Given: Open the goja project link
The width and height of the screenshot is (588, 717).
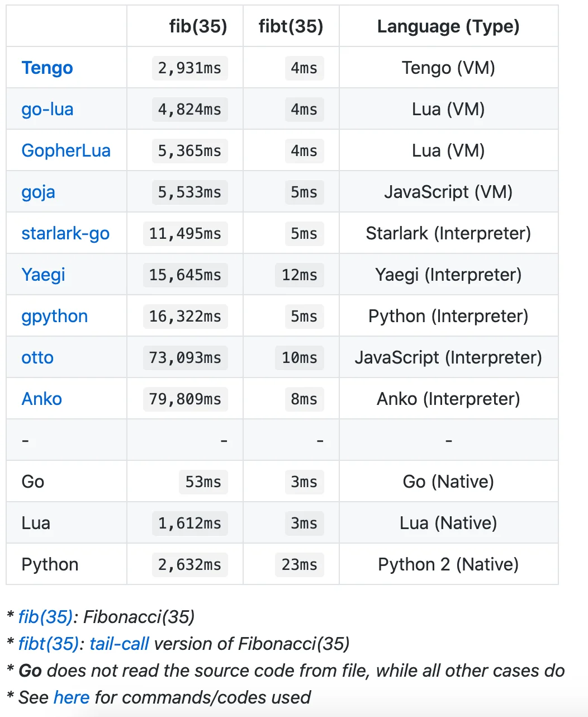Looking at the screenshot, I should point(38,192).
